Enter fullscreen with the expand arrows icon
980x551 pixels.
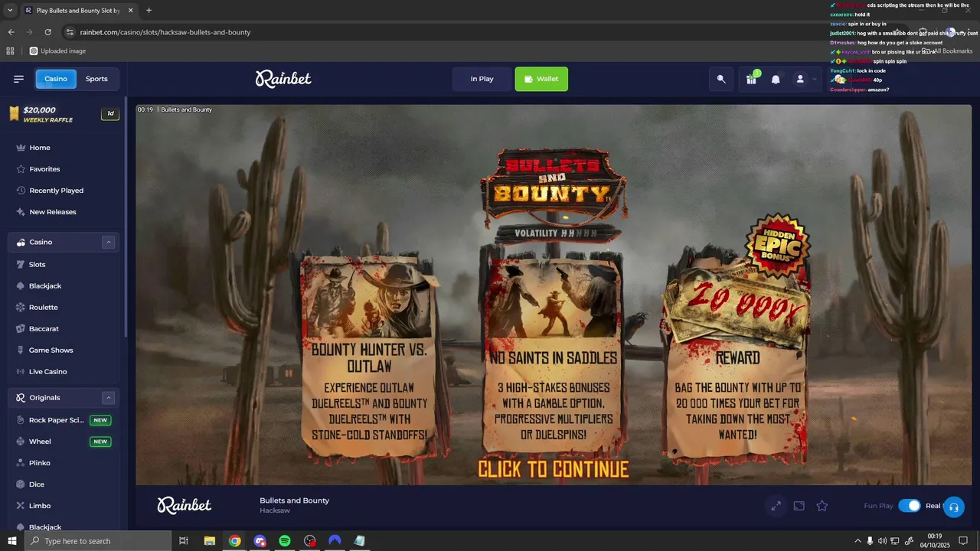776,506
